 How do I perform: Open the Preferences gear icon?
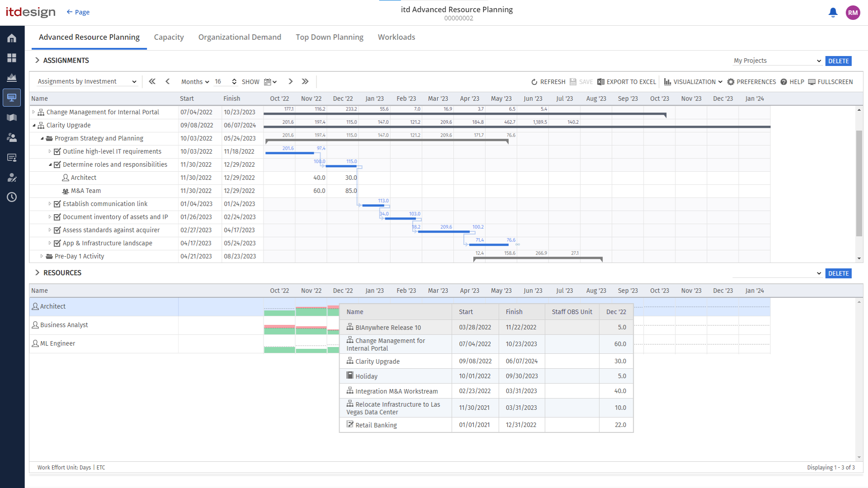tap(731, 82)
